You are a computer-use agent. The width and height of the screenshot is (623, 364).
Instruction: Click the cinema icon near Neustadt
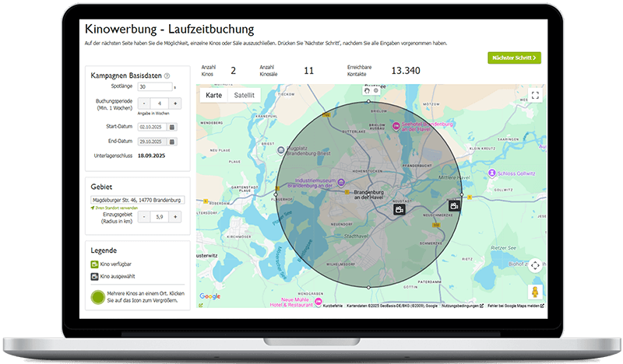(399, 210)
